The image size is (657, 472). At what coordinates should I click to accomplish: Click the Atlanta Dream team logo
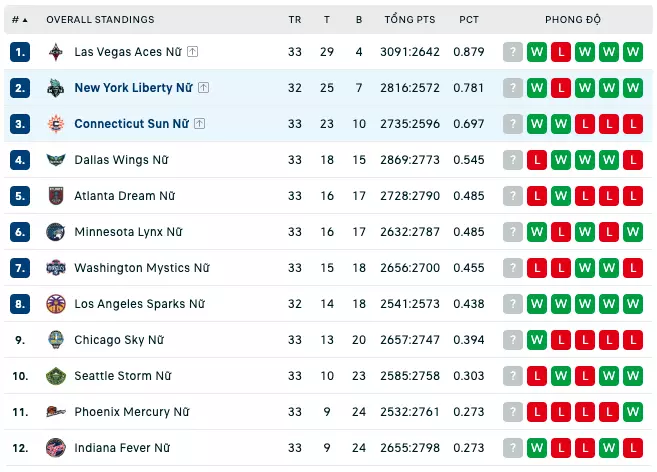(x=56, y=196)
